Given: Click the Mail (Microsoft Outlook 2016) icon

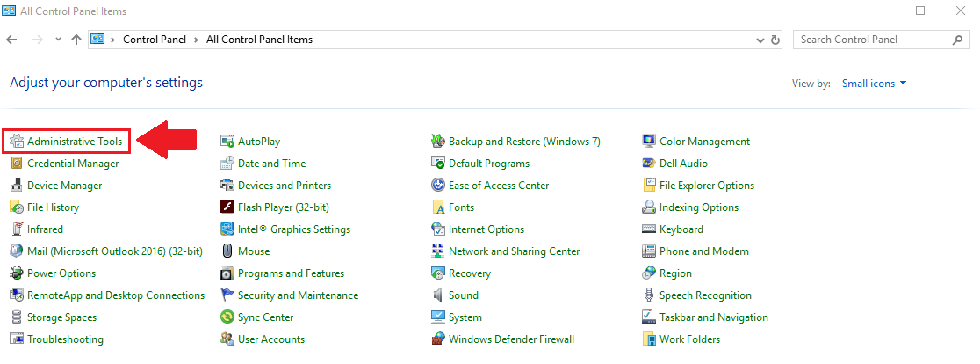Looking at the screenshot, I should (17, 251).
